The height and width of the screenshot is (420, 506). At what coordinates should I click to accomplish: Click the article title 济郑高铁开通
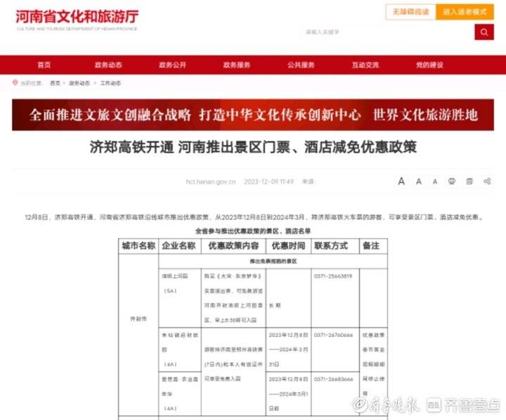pyautogui.click(x=253, y=147)
